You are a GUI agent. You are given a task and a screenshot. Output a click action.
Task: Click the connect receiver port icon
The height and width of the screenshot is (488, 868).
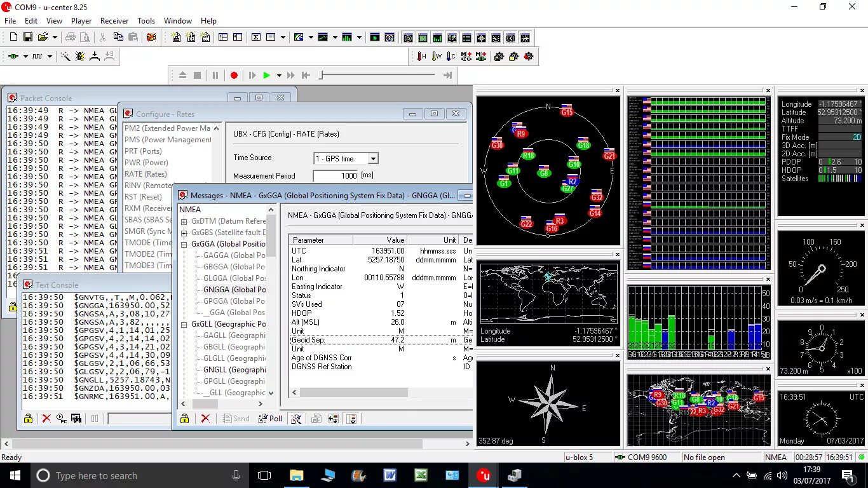(x=13, y=57)
